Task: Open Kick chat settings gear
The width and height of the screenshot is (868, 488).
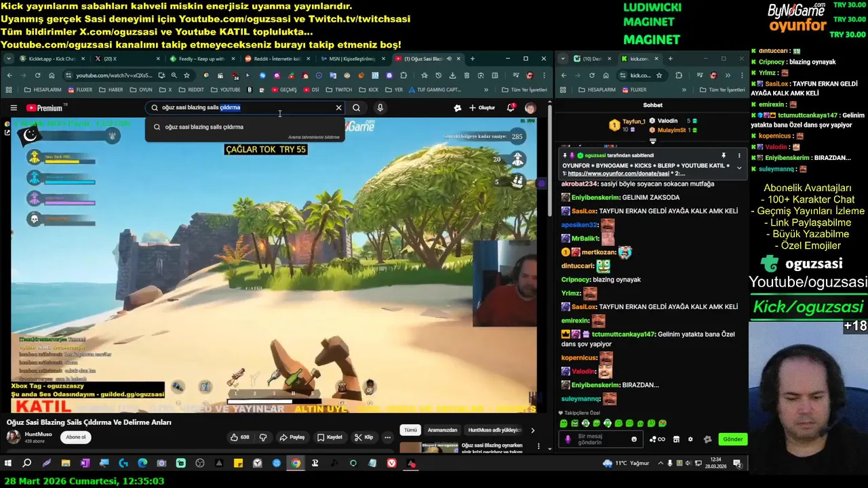Action: [x=690, y=439]
